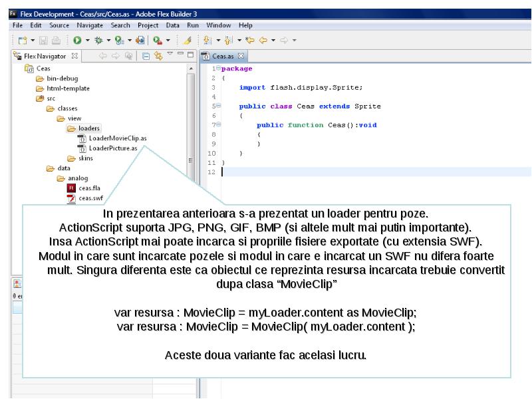This screenshot has height=399, width=532.
Task: Go to Next Annotation with the down arrow icon
Action: 207,41
